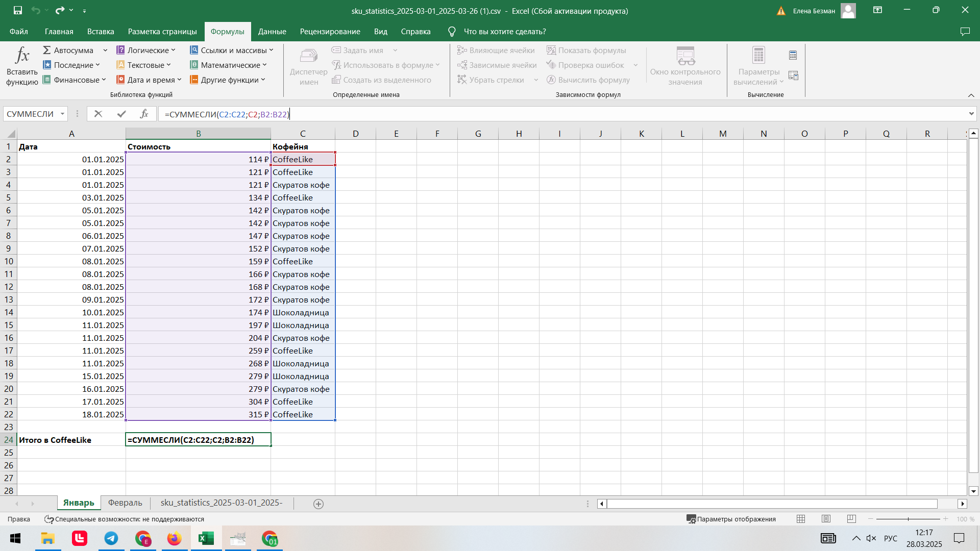Switch to Page Break Preview in the status bar
Image resolution: width=980 pixels, height=551 pixels.
click(851, 519)
